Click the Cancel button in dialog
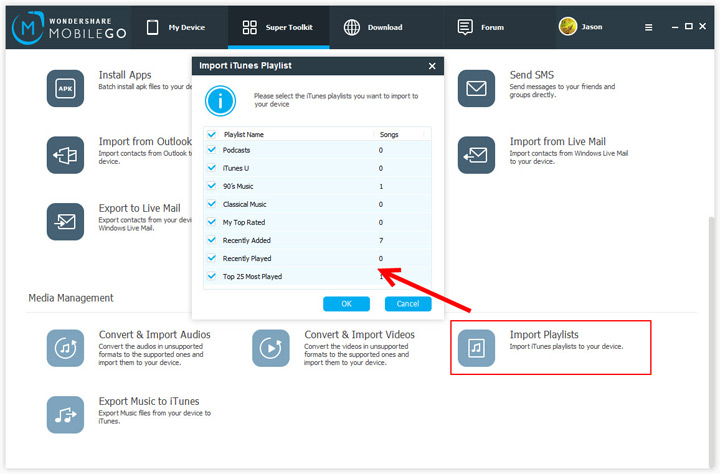Screen dimensions: 720x474 pos(408,304)
